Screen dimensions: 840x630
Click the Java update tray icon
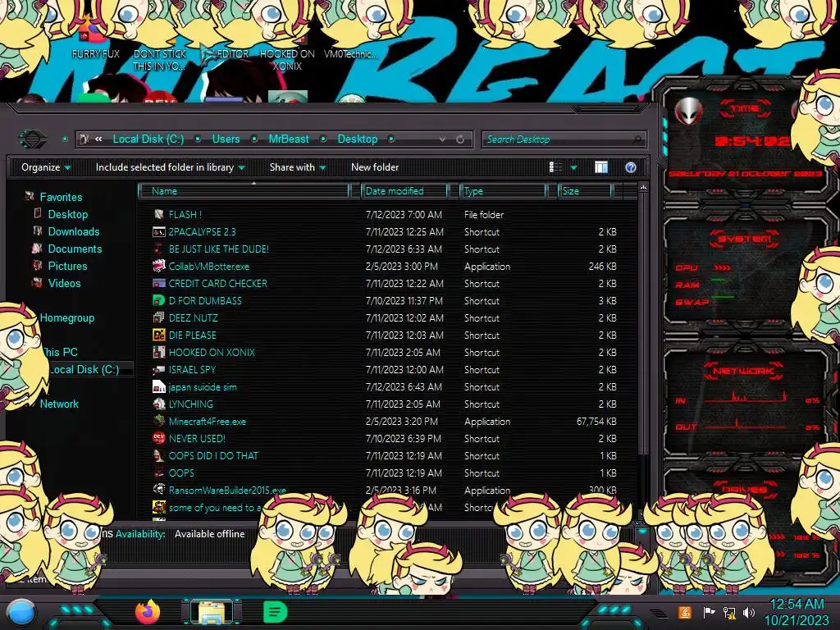point(684,612)
